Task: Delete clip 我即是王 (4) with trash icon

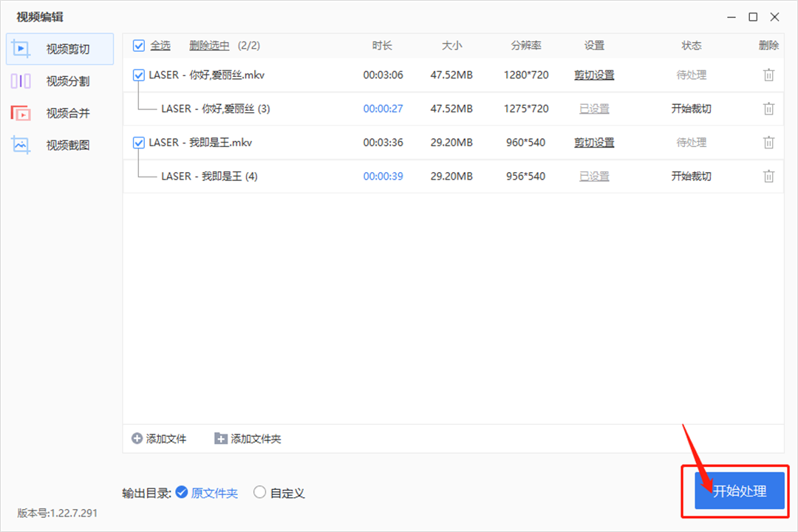Action: (x=768, y=177)
